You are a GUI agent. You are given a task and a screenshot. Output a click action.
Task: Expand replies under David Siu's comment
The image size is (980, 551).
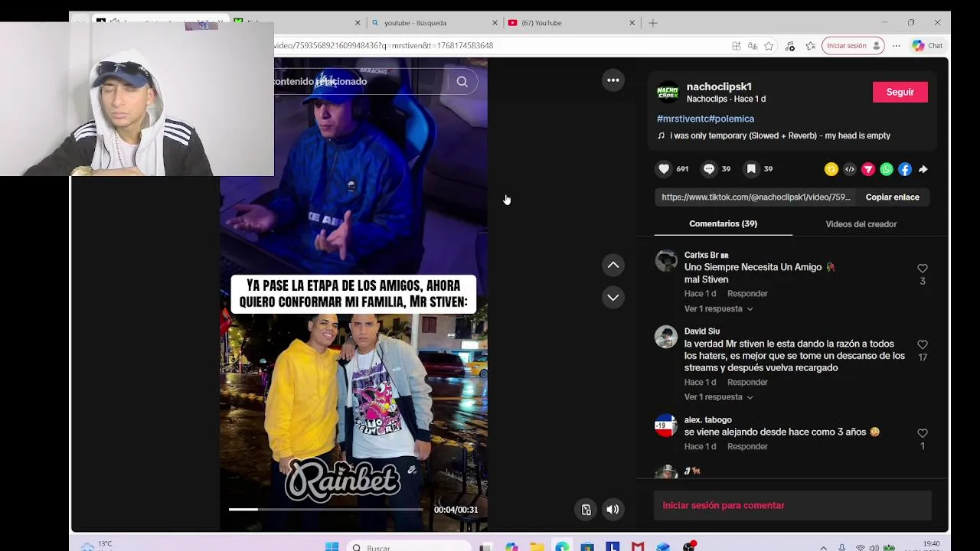point(718,397)
